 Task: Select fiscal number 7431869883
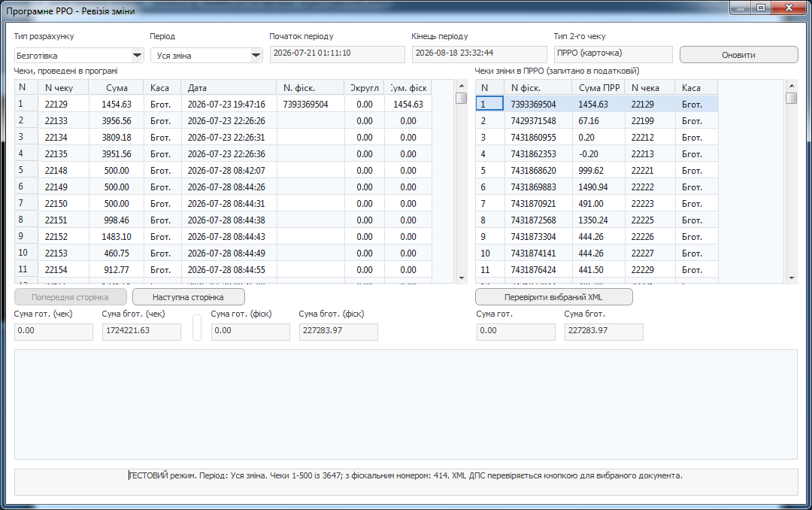click(x=538, y=187)
